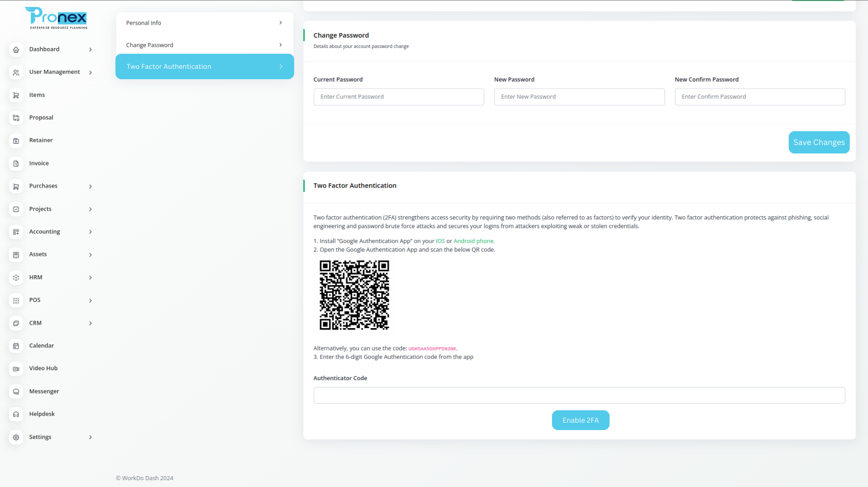Select the Two Factor Authentication tab
Image resolution: width=868 pixels, height=487 pixels.
[x=204, y=66]
